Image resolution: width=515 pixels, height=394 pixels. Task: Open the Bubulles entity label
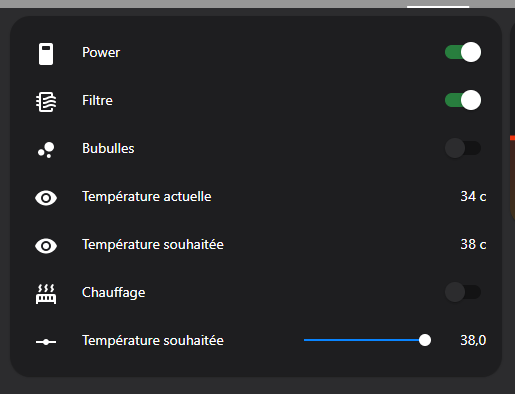pos(108,148)
